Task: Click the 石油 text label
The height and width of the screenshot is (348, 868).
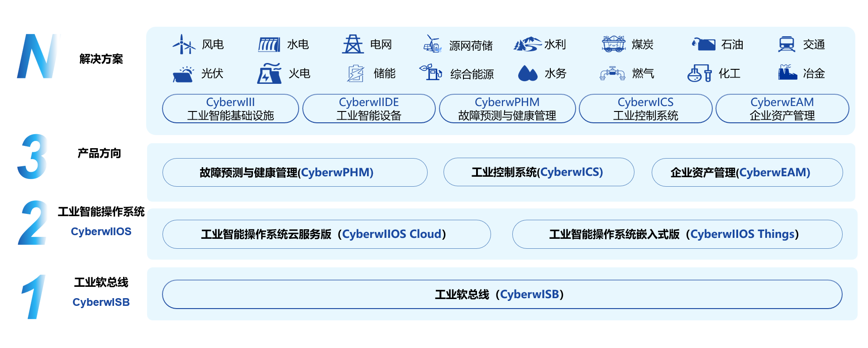Action: pyautogui.click(x=732, y=45)
